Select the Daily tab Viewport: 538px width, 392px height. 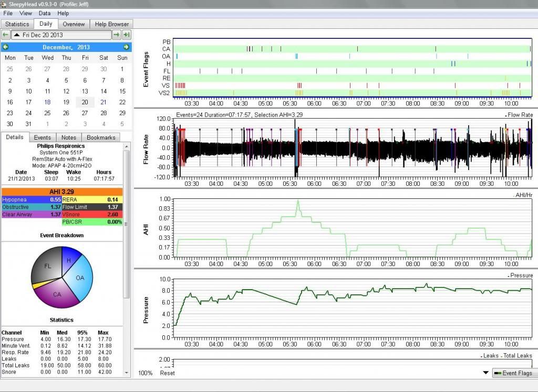(46, 24)
